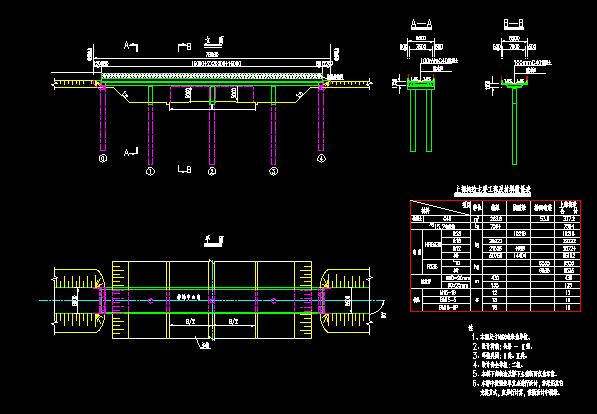The width and height of the screenshot is (597, 414).
Task: Select the quantity table title text
Action: click(493, 189)
